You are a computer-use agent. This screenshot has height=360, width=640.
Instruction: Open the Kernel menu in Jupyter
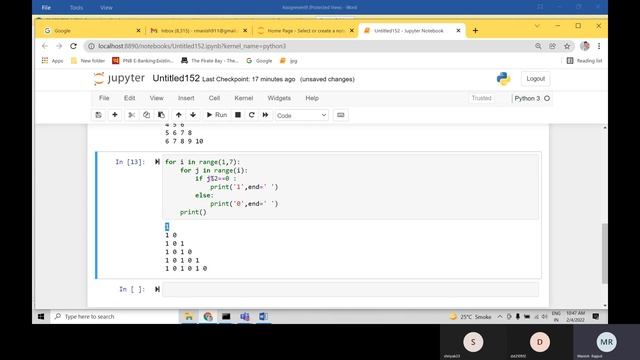[x=244, y=98]
